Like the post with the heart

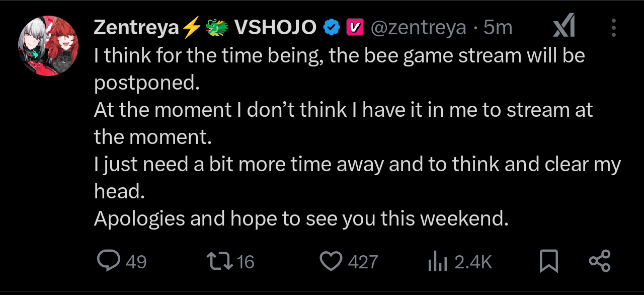click(x=331, y=261)
